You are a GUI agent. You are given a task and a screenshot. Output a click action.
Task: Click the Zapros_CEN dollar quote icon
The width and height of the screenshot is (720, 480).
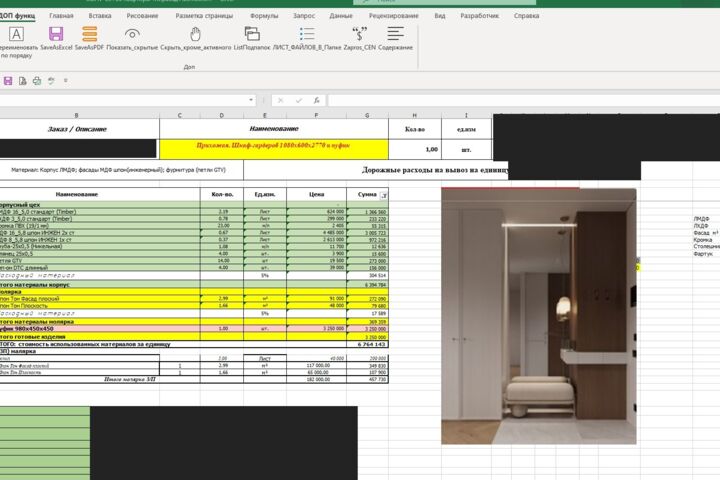360,34
